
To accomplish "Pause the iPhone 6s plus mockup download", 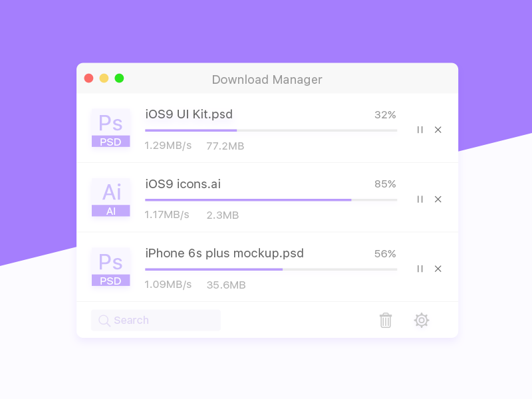I will 420,269.
